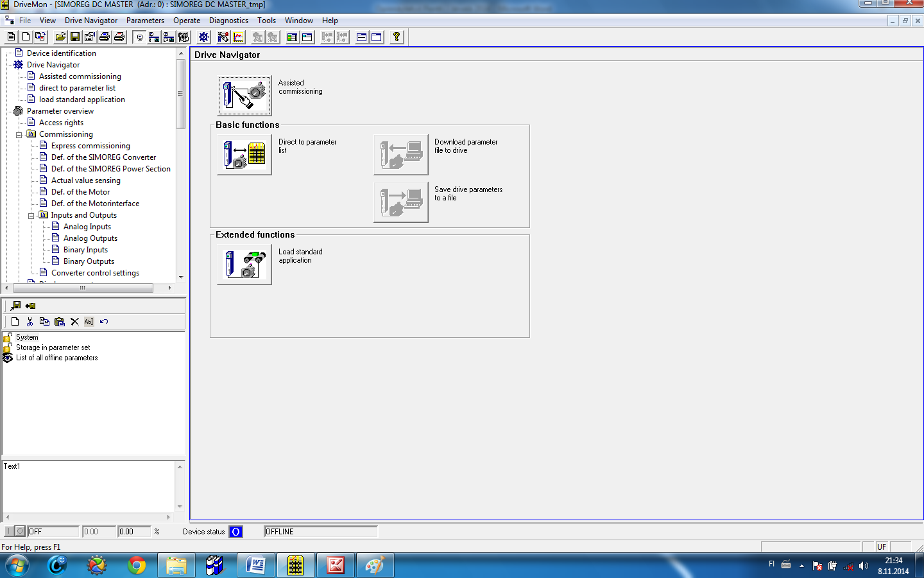Screen dimensions: 924x578
Task: Click the Load standard application large icon
Action: pyautogui.click(x=244, y=265)
